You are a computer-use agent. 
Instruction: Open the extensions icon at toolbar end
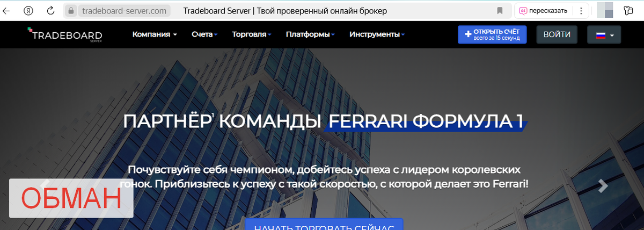coord(628,11)
